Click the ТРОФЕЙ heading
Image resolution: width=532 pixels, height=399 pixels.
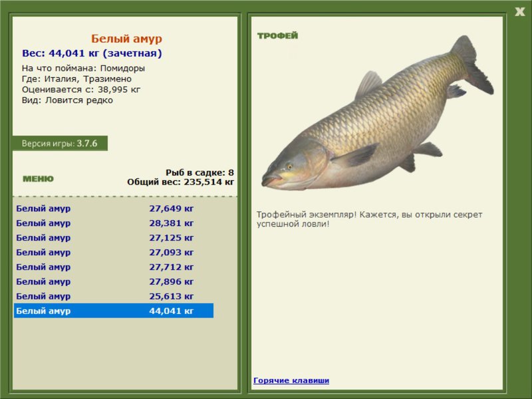click(277, 36)
